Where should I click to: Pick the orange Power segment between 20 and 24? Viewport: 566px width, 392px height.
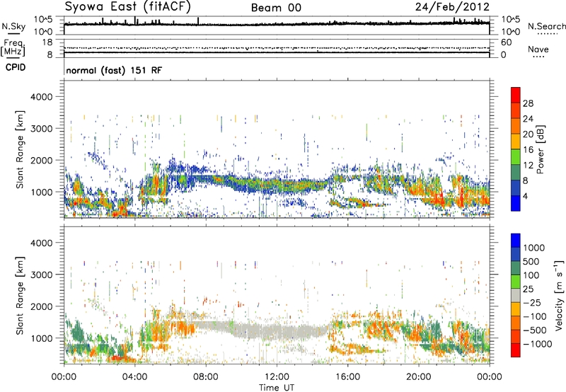[516, 126]
